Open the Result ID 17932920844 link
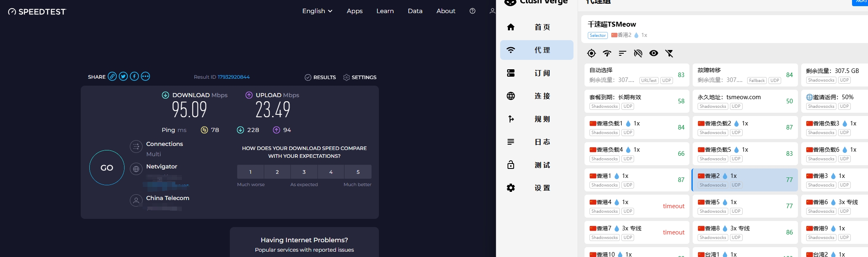Image resolution: width=868 pixels, height=257 pixels. [233, 77]
